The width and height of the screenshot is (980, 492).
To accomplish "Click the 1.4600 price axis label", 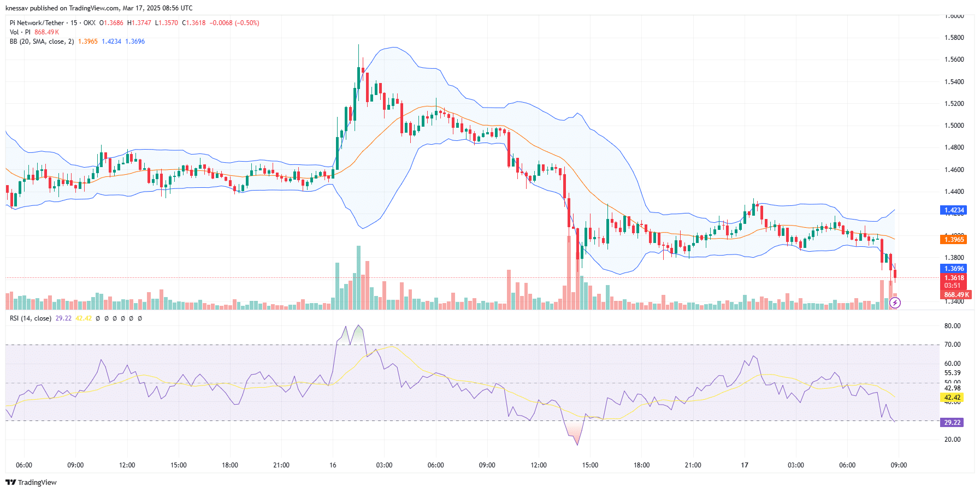I will (954, 170).
